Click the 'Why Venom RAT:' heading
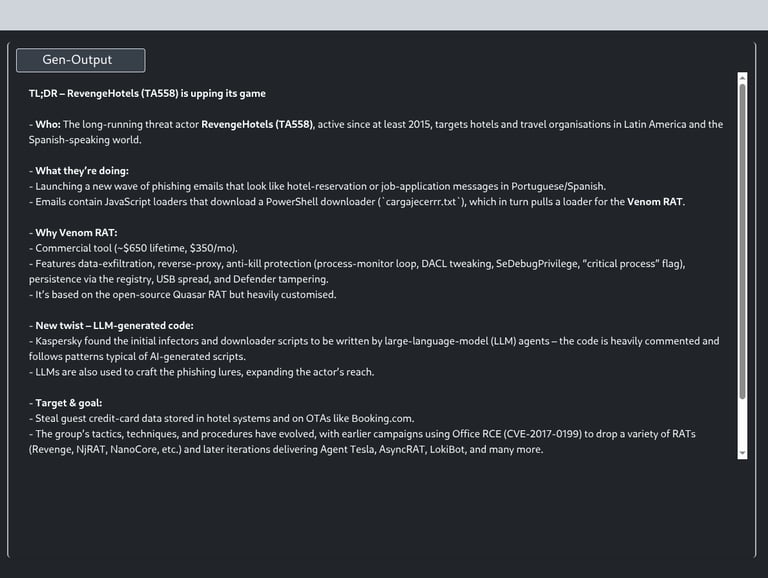Viewport: 768px width, 578px height. point(76,233)
